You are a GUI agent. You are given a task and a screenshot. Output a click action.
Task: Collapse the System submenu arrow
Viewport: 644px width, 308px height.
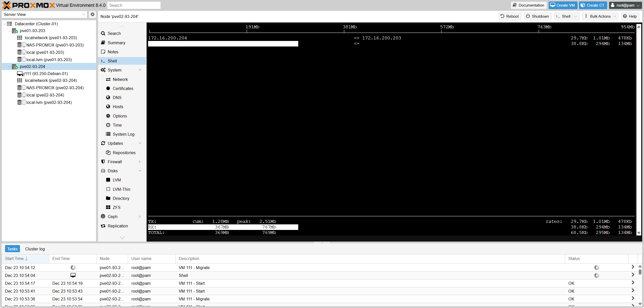140,70
